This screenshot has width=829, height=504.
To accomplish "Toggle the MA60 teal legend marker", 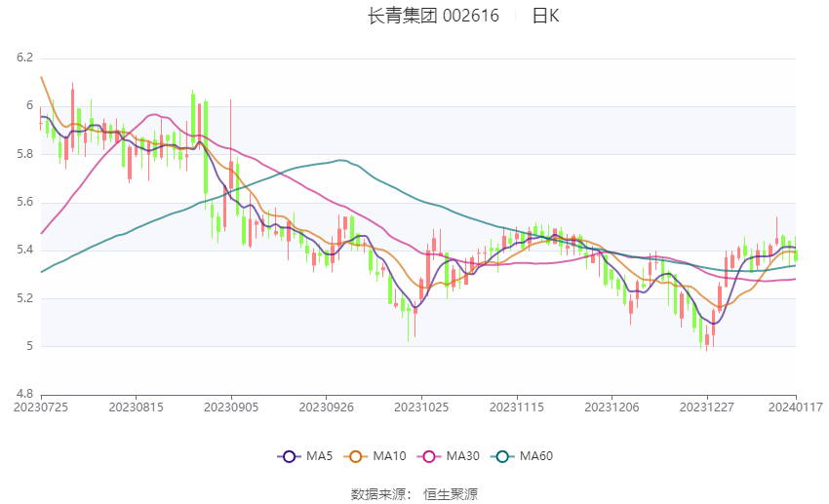I will [503, 456].
